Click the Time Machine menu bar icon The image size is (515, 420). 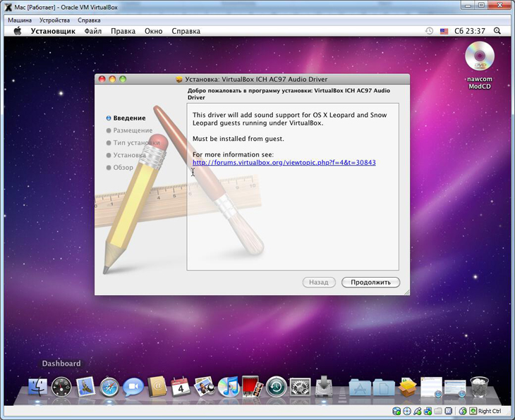tap(429, 31)
